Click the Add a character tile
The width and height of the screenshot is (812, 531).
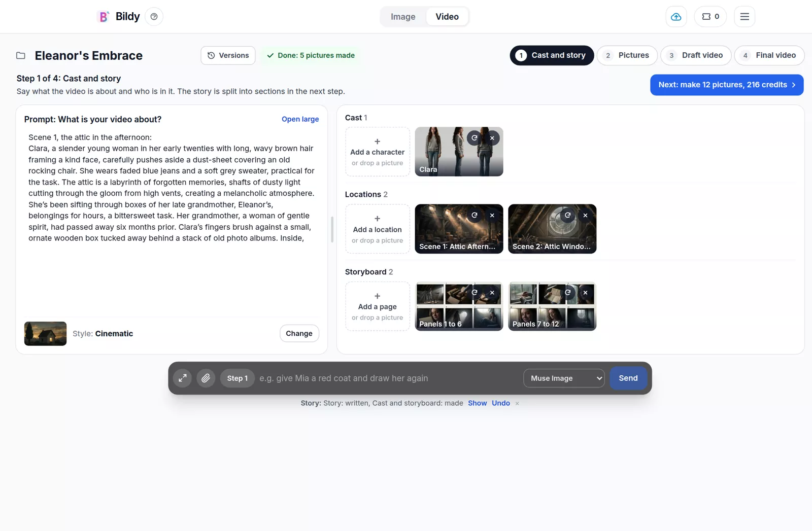pyautogui.click(x=377, y=152)
